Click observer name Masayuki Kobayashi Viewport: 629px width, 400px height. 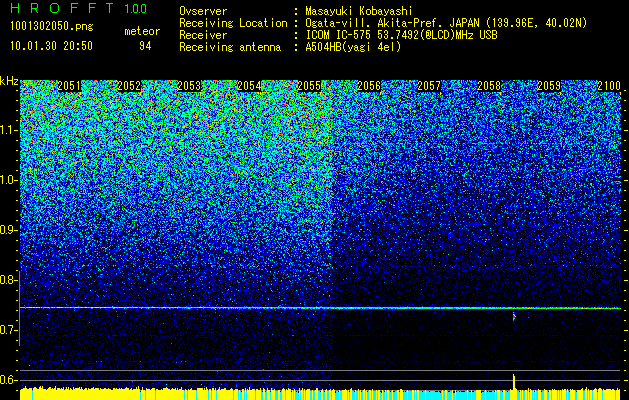358,11
